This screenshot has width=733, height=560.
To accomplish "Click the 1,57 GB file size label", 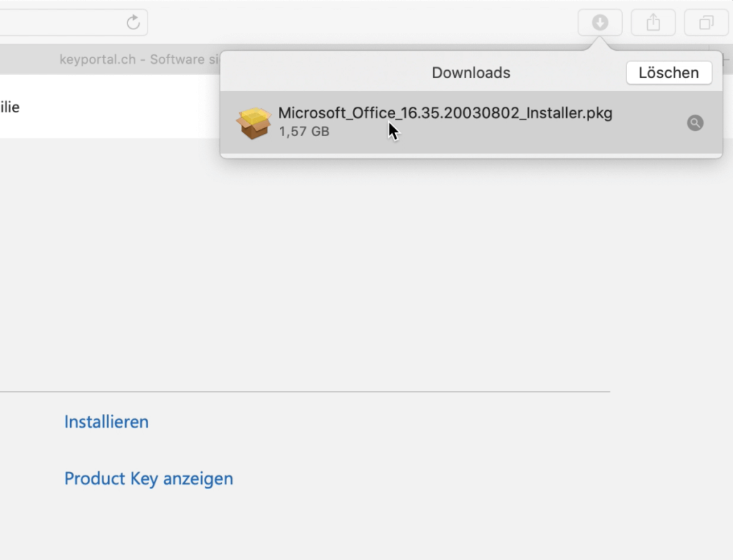I will point(304,131).
